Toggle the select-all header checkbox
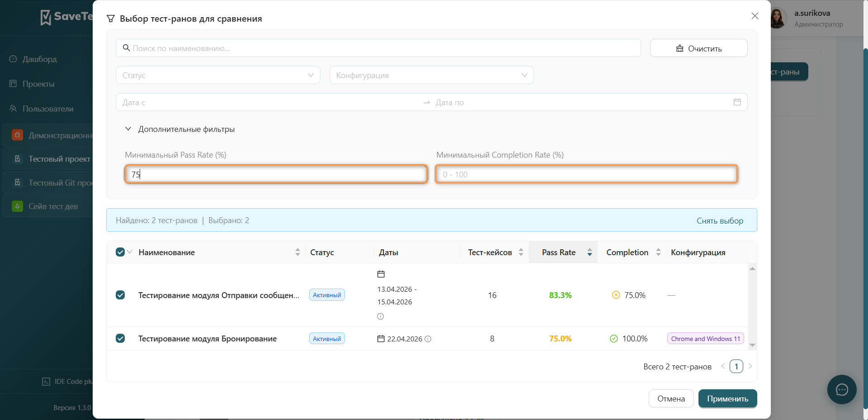The image size is (868, 420). point(120,252)
